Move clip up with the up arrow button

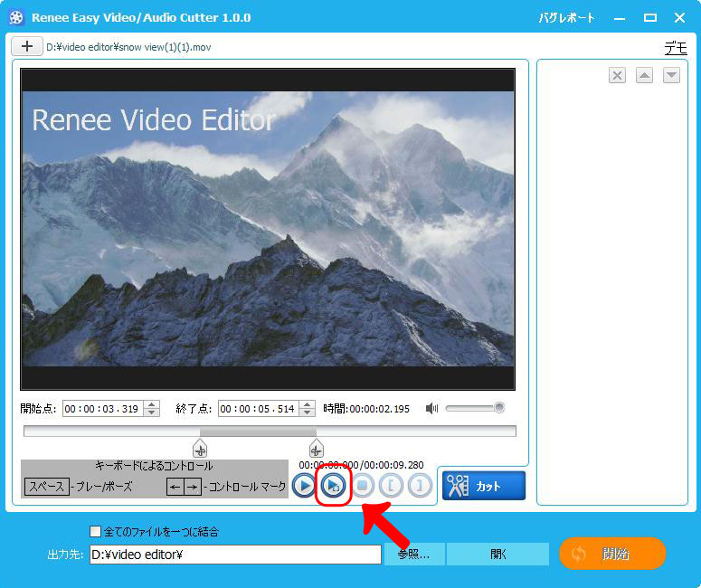pos(644,75)
